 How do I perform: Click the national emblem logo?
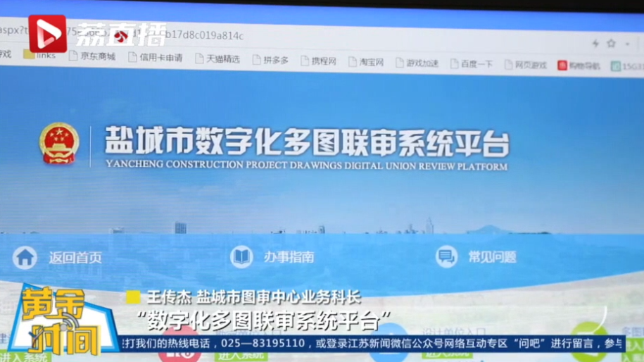click(59, 144)
